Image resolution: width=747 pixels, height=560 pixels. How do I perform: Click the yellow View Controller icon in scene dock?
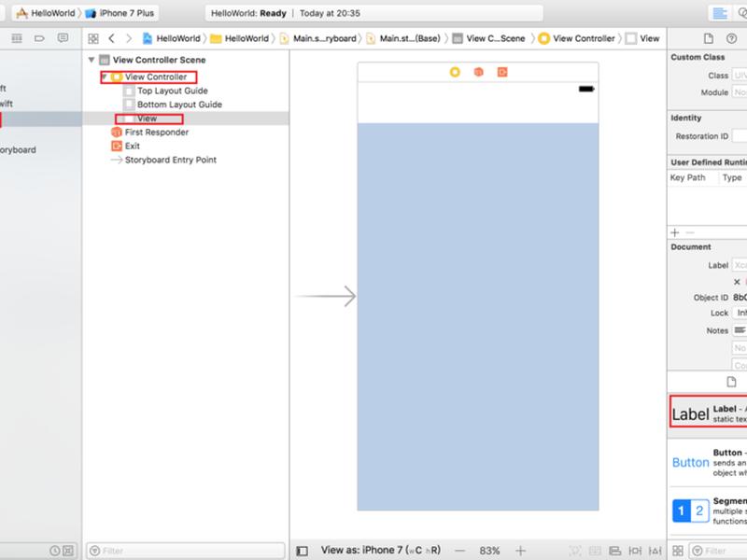[455, 72]
